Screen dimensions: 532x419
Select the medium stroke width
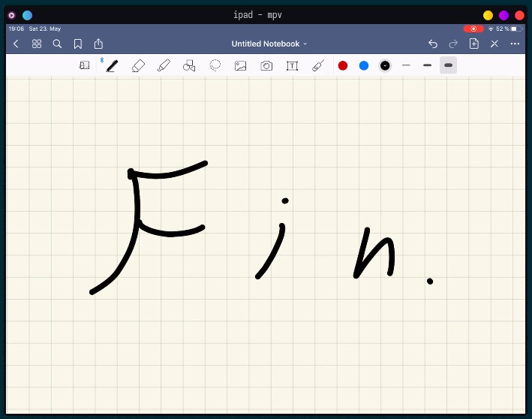coord(428,65)
